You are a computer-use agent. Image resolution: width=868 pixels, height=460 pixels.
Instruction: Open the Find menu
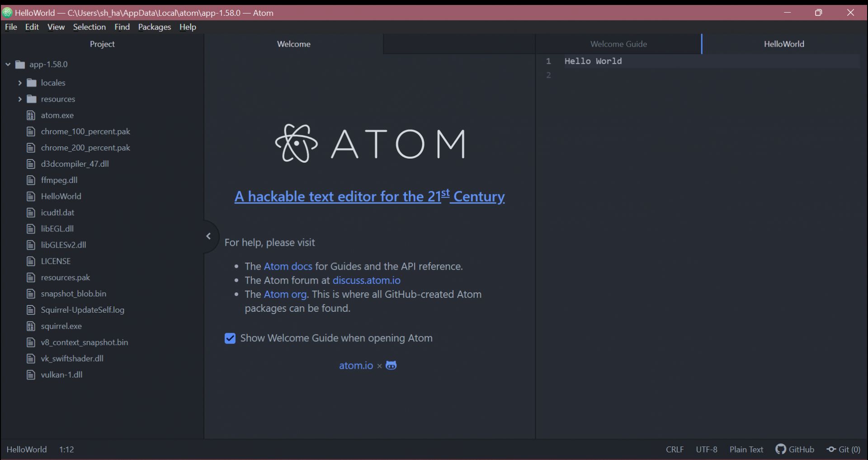122,27
